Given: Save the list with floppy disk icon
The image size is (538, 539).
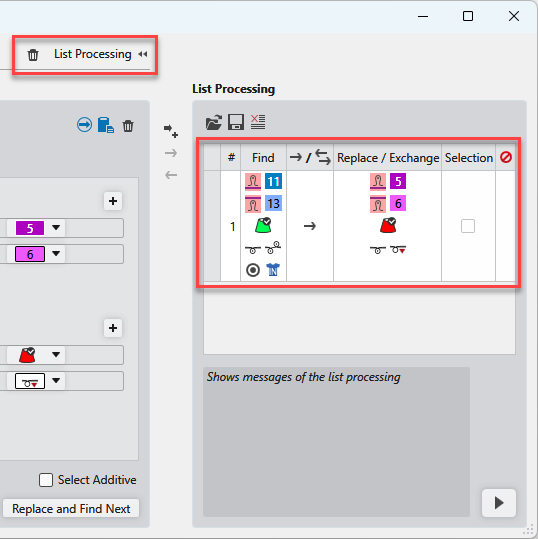Looking at the screenshot, I should coord(236,122).
